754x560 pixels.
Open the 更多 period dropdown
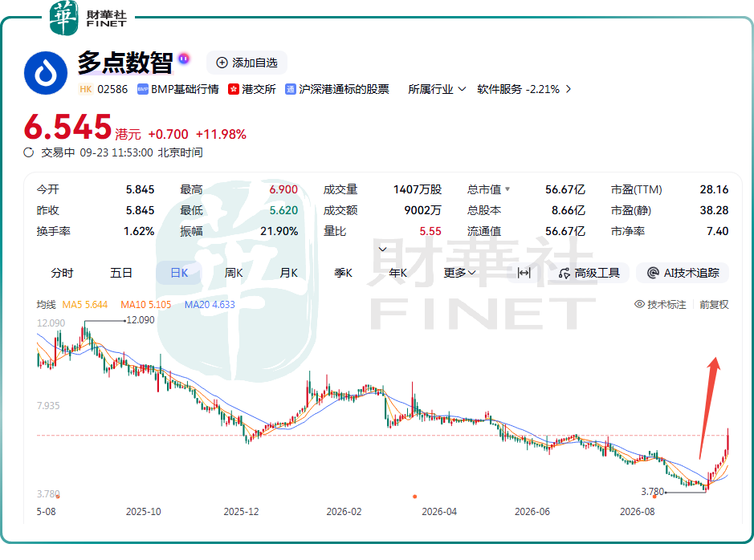459,273
